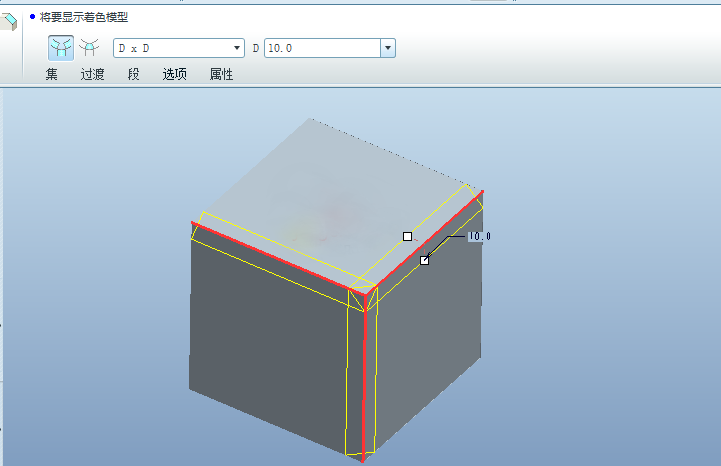This screenshot has height=466, width=721.
Task: Switch to set mode chamfer toggle
Action: tap(61, 48)
